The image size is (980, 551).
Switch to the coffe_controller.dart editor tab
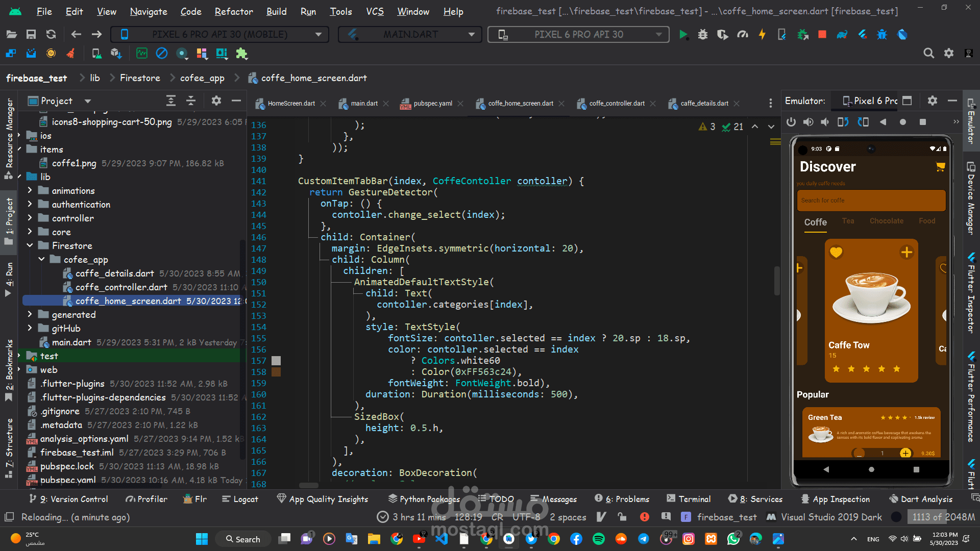[616, 103]
